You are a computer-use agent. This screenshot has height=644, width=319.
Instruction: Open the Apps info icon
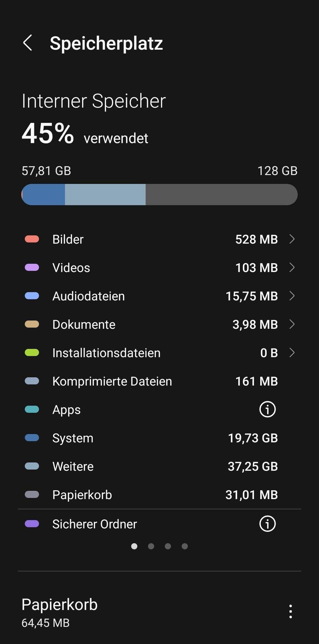point(267,409)
